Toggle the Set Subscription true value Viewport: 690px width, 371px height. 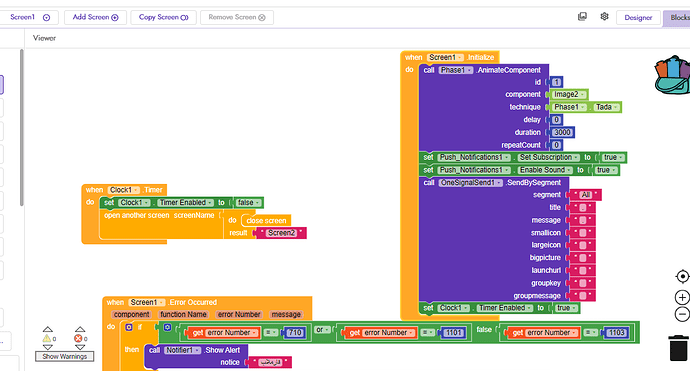[x=613, y=158]
